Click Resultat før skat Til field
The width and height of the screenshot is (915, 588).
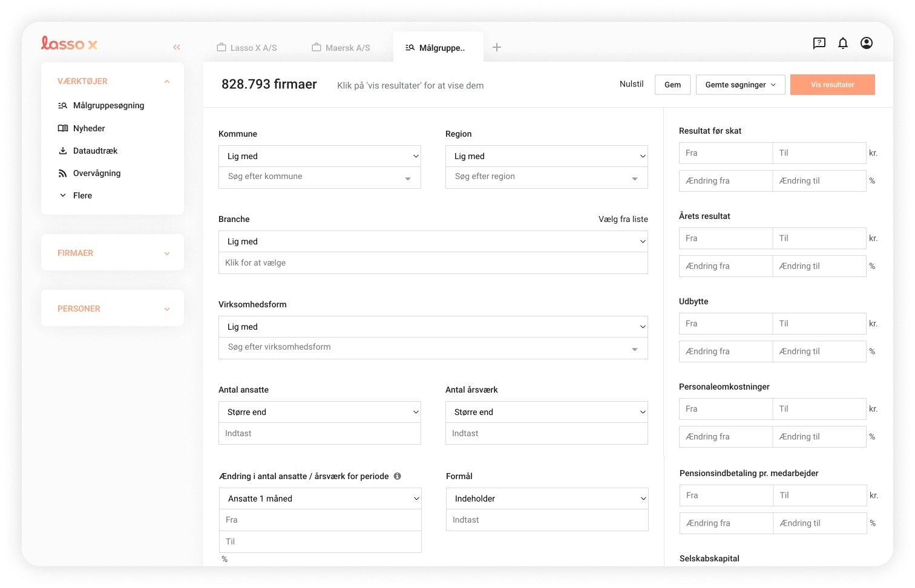[819, 153]
